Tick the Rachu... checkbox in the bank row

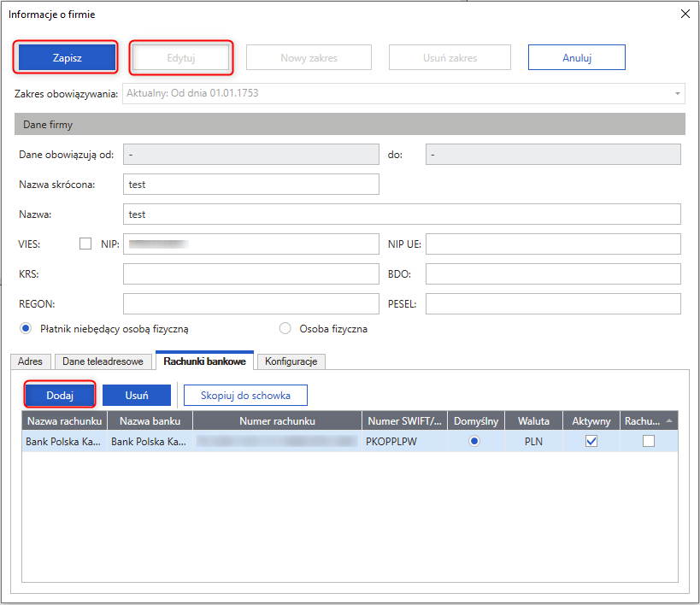[649, 441]
